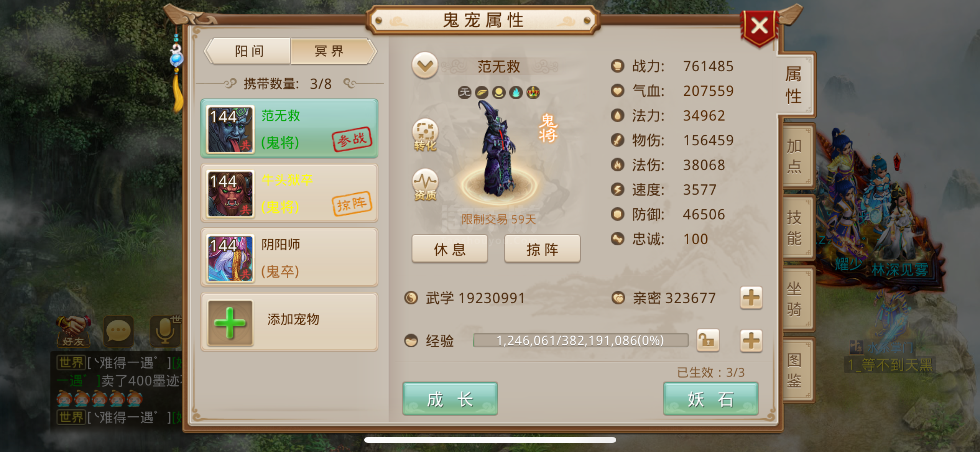Click the 妖石 button

pyautogui.click(x=710, y=399)
